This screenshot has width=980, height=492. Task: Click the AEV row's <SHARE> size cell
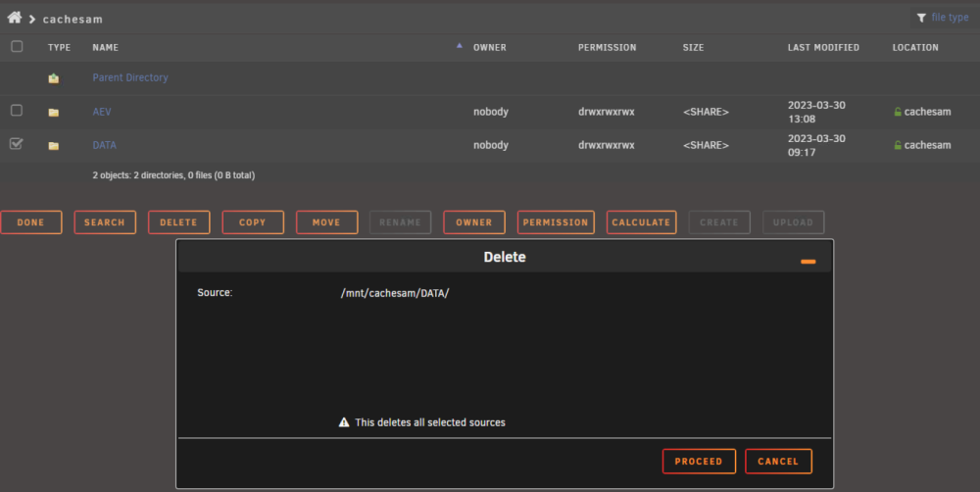click(706, 112)
